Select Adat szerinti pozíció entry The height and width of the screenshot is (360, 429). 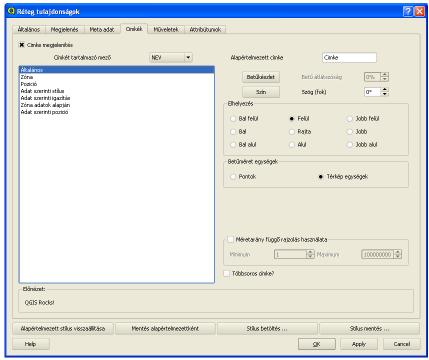click(117, 112)
